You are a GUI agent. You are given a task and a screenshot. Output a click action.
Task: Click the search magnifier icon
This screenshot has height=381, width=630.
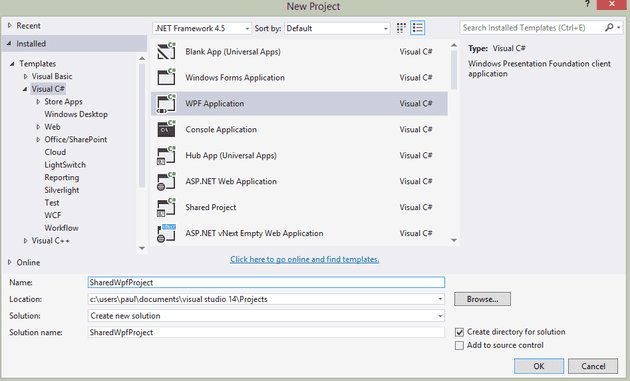click(x=609, y=27)
